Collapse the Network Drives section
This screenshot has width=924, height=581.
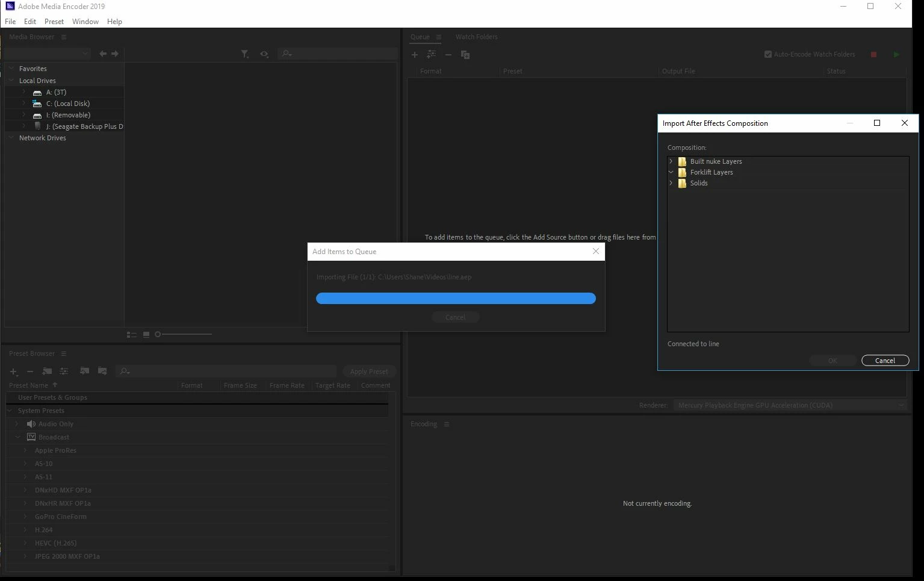click(11, 138)
